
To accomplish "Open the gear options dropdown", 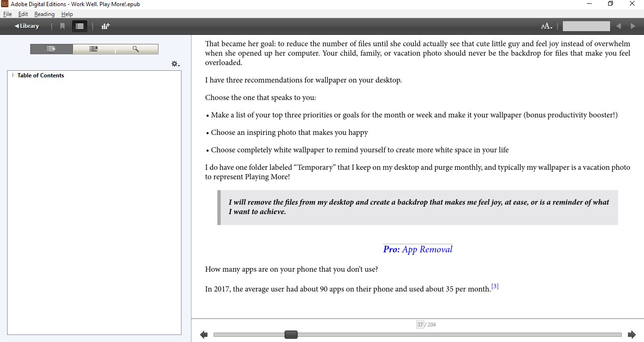I will tap(175, 64).
